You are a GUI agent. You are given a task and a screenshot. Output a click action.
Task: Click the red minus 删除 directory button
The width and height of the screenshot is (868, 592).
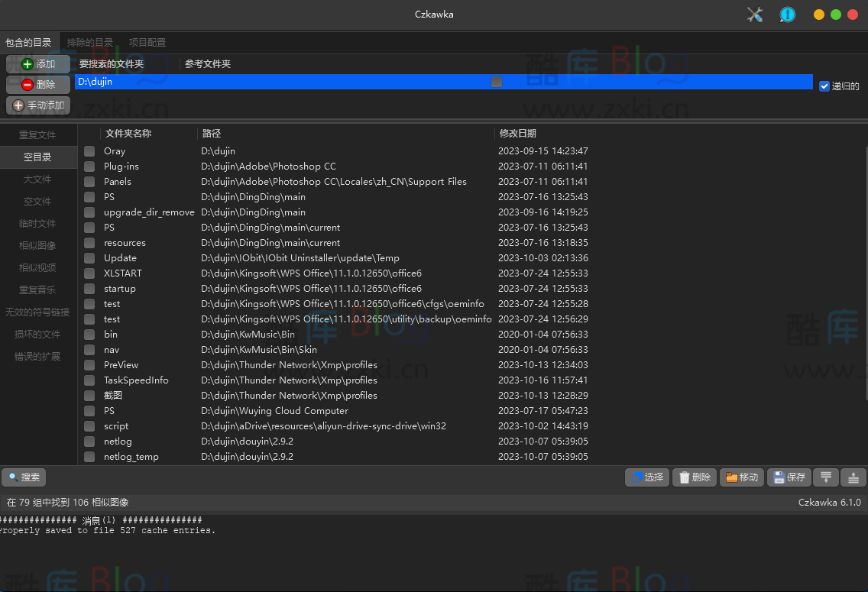coord(38,85)
